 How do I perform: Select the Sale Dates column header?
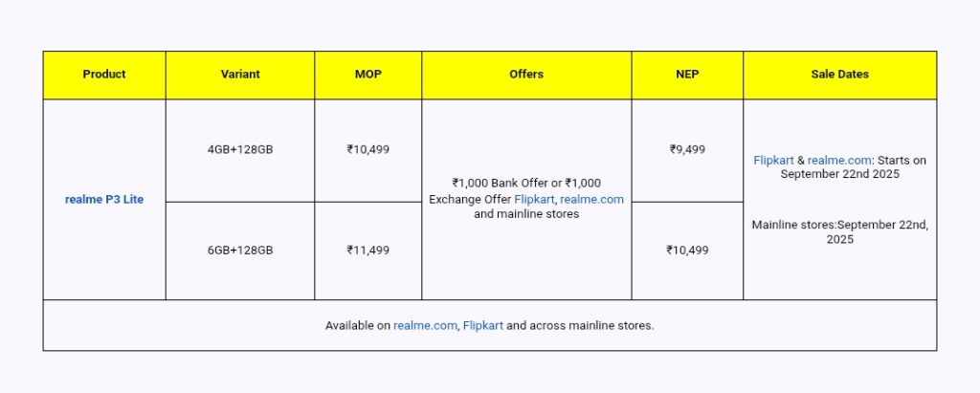coord(839,75)
